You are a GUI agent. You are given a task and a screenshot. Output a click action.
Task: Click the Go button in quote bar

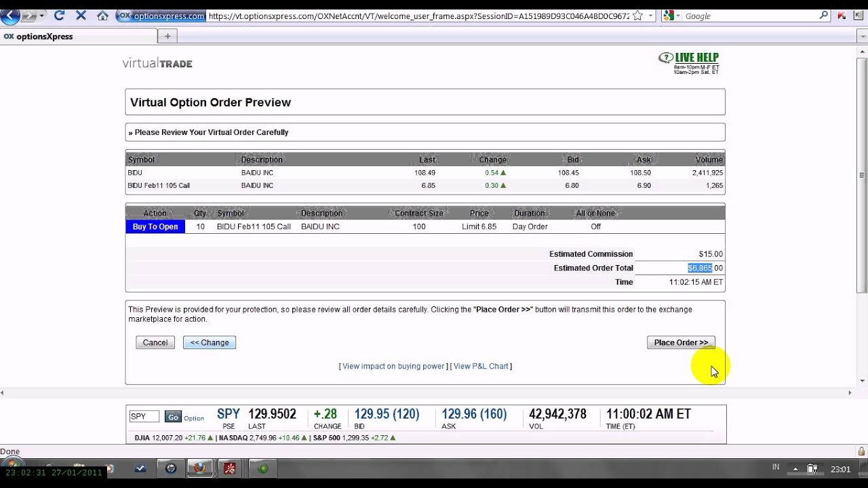173,418
